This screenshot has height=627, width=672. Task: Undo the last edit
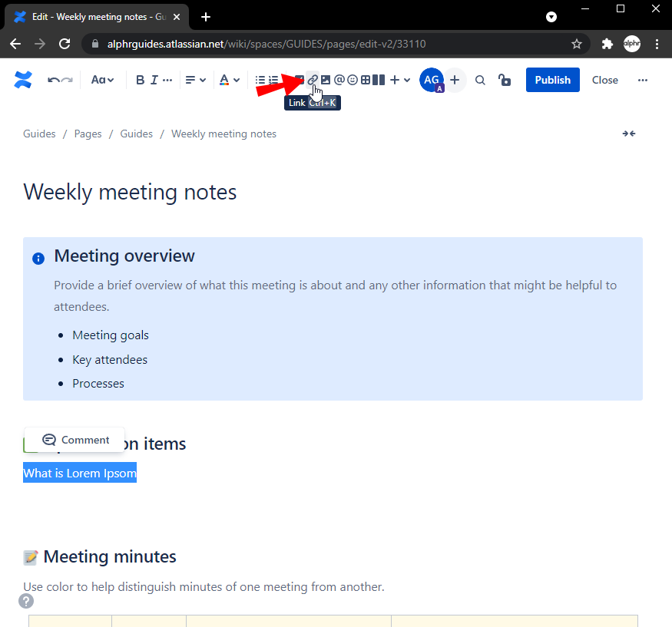(x=53, y=80)
